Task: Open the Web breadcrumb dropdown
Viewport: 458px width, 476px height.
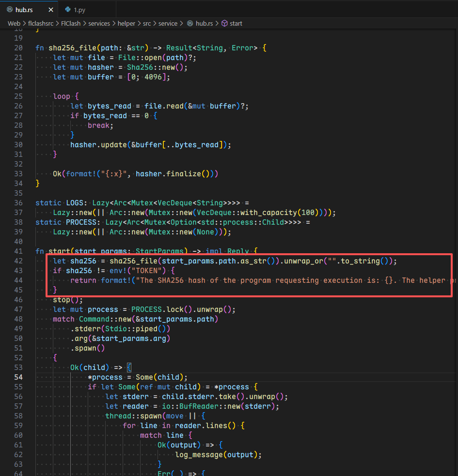Action: point(14,23)
